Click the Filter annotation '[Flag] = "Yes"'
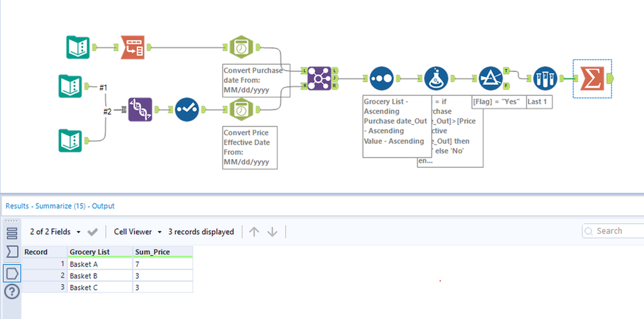 (x=499, y=102)
